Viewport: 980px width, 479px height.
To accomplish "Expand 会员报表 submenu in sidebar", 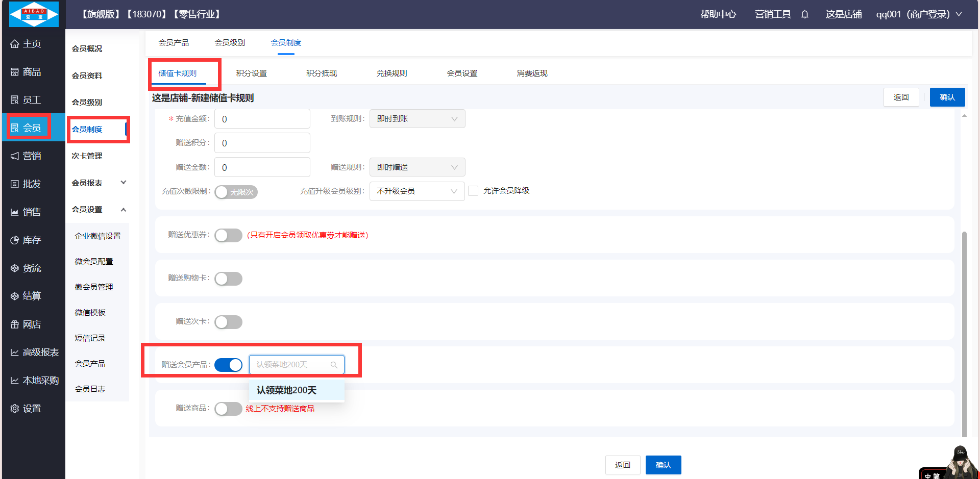I will click(123, 183).
